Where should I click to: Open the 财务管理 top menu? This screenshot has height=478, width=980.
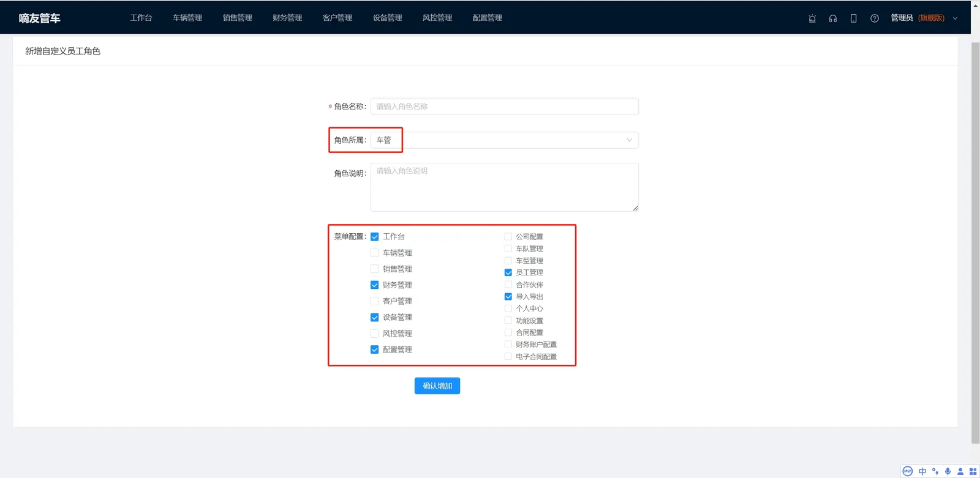click(x=287, y=18)
